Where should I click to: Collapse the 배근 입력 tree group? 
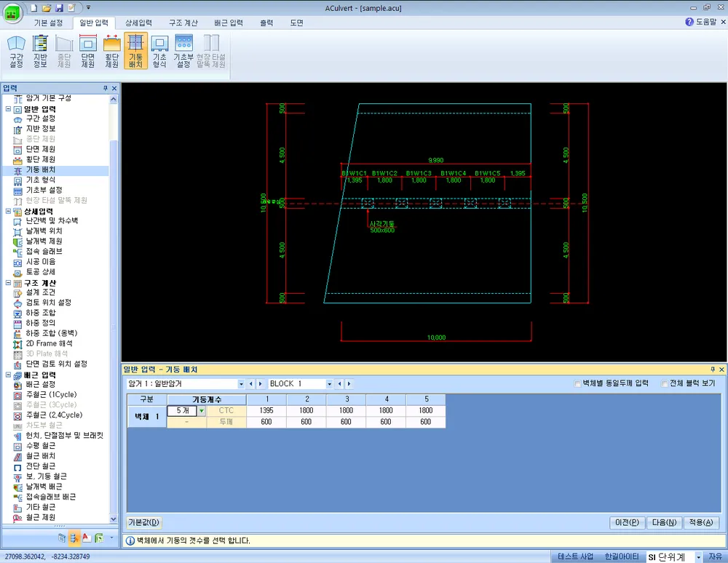pos(8,375)
